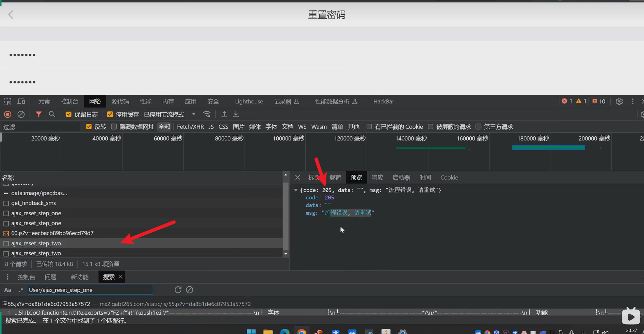The height and width of the screenshot is (334, 644).
Task: Switch to the 响应 tab
Action: coord(377,178)
